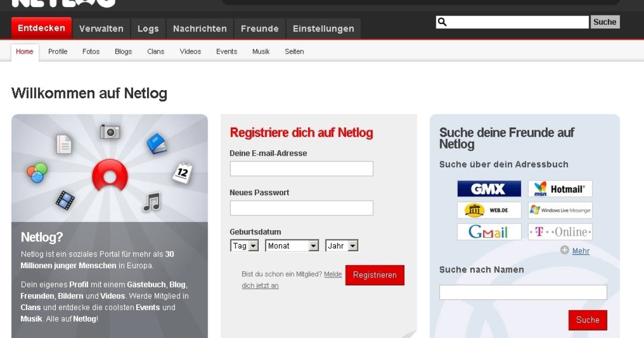Click the GMX address book import icon
Screen dimensions: 644x338
tap(488, 188)
